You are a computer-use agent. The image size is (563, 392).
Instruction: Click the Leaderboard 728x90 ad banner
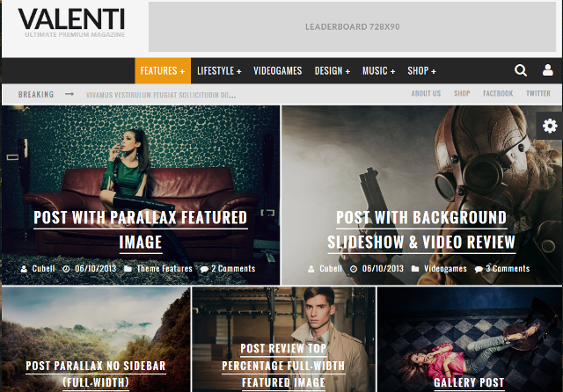point(352,26)
